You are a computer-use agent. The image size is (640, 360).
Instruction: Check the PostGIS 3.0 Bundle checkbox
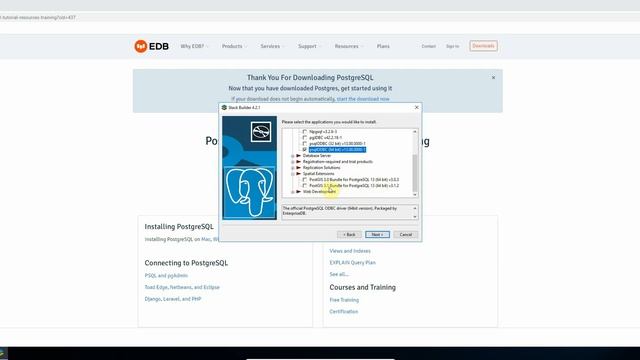pyautogui.click(x=304, y=180)
